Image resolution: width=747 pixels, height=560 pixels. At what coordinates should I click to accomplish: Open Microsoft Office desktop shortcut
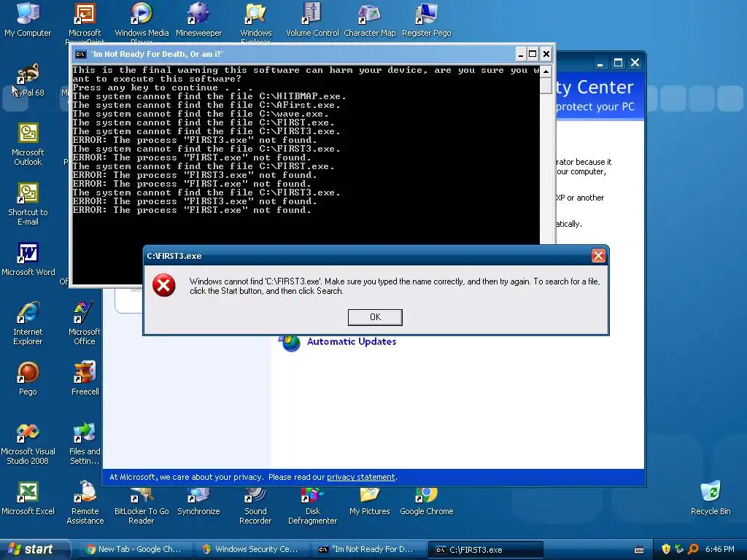tap(85, 323)
